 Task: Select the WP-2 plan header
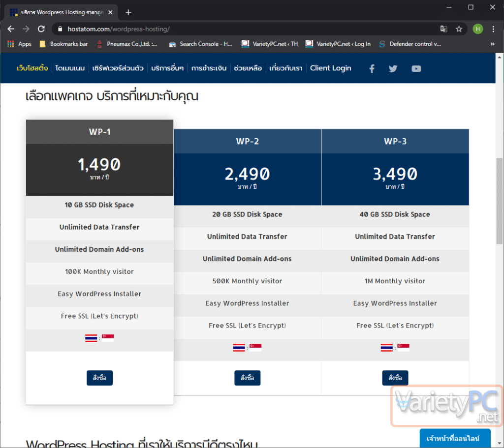247,141
